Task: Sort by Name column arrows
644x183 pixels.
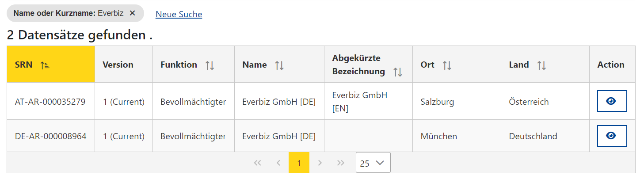Action: click(279, 65)
